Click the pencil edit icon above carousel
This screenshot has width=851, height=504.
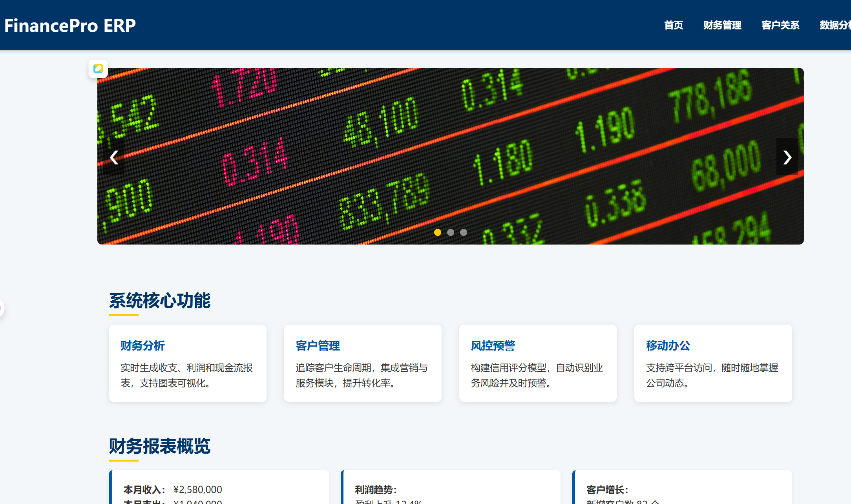pyautogui.click(x=98, y=69)
